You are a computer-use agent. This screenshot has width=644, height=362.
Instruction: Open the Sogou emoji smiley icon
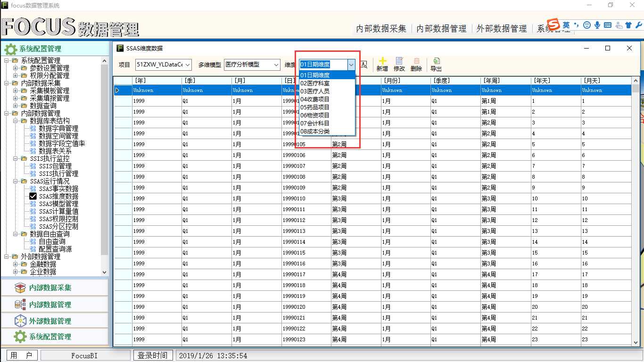click(x=587, y=25)
